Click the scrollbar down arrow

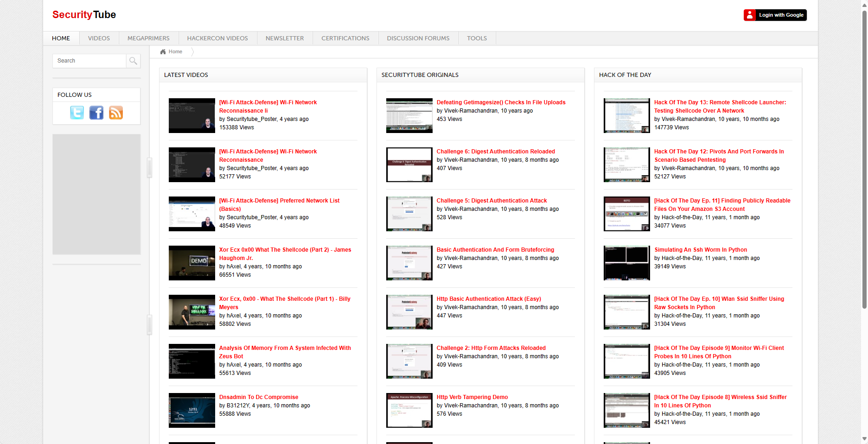(x=864, y=439)
